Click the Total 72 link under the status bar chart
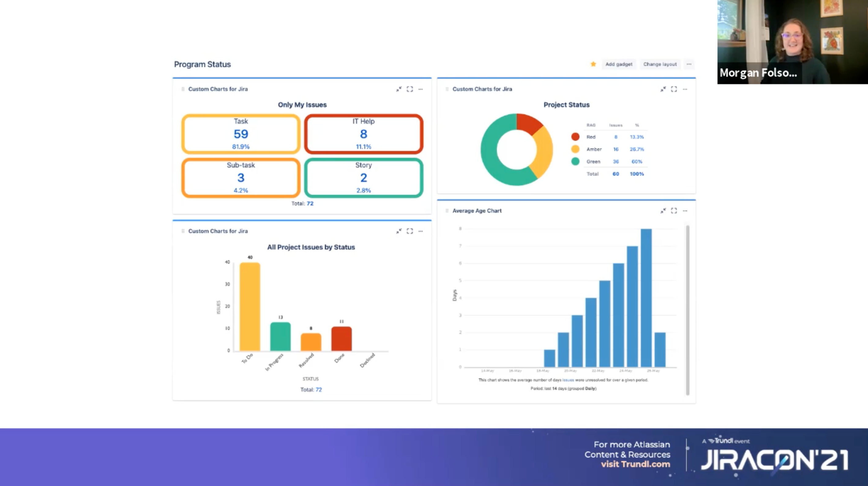This screenshot has height=486, width=868. [x=319, y=390]
